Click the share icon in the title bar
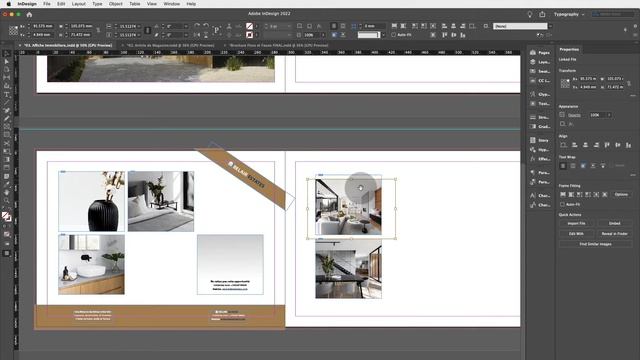Image resolution: width=640 pixels, height=360 pixels. click(x=542, y=14)
